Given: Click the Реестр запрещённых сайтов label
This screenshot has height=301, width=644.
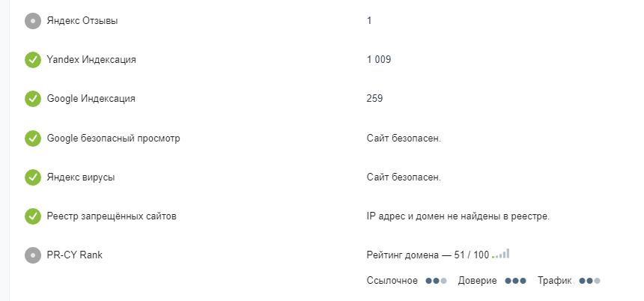Looking at the screenshot, I should [112, 216].
